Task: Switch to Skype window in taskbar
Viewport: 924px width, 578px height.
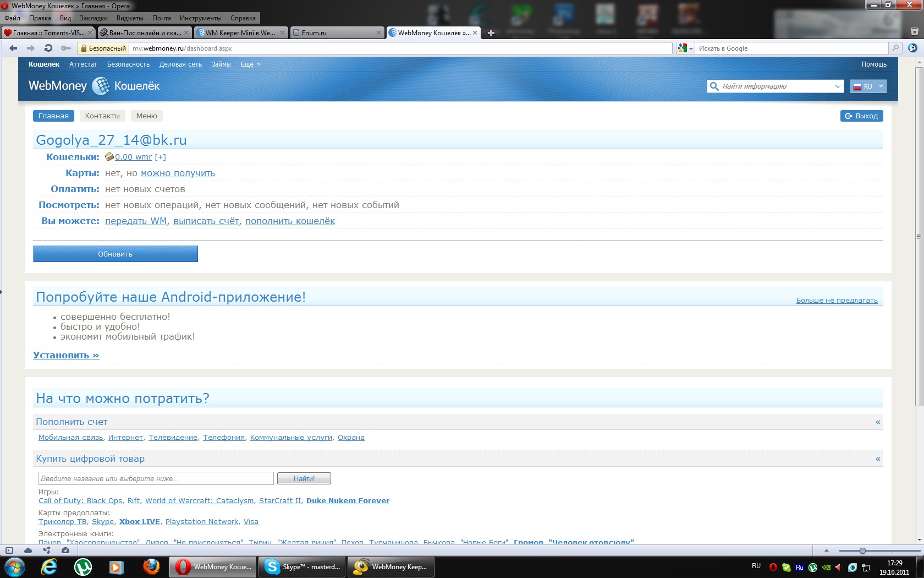Action: point(302,567)
